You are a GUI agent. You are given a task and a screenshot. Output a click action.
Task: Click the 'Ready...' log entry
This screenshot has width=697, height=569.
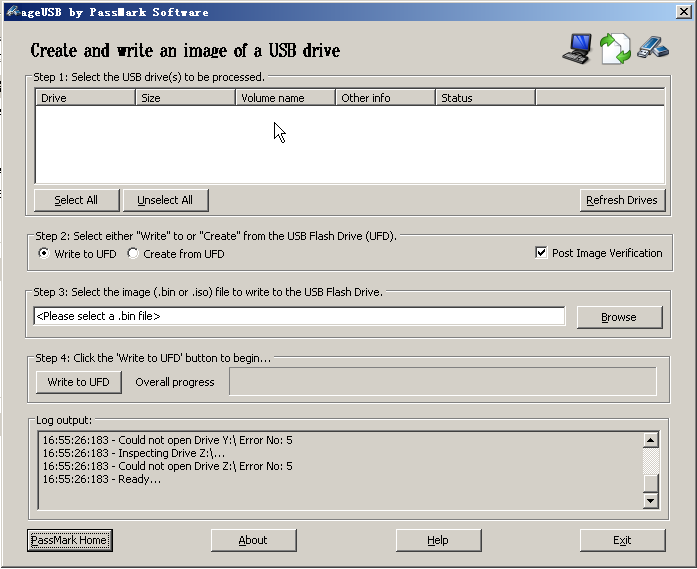(x=102, y=479)
